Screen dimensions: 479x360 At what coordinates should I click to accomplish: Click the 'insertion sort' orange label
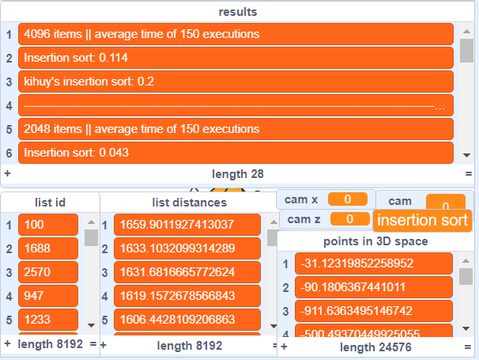(x=422, y=220)
